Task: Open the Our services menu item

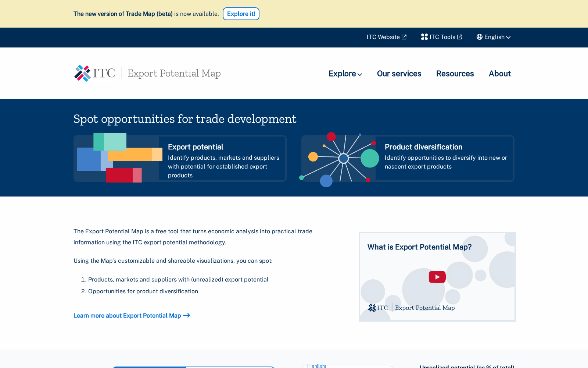Action: pos(399,74)
